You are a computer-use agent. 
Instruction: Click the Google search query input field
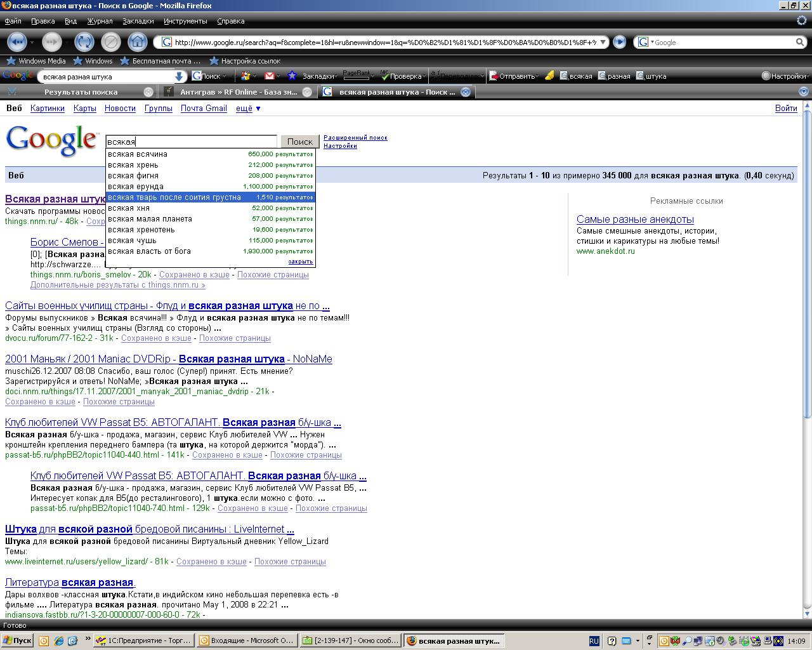[191, 142]
